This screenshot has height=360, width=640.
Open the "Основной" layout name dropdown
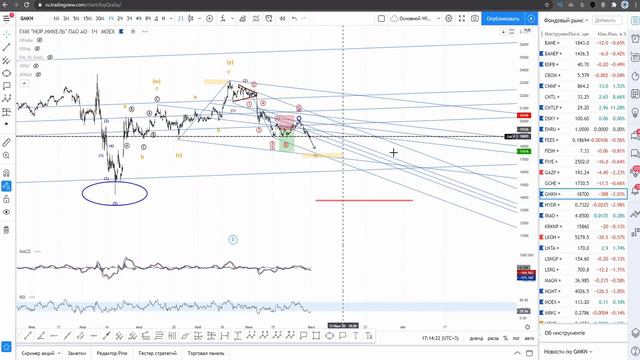[x=416, y=18]
